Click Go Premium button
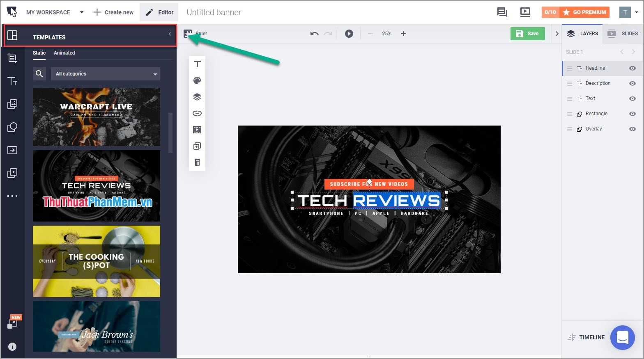The image size is (644, 359). (x=584, y=12)
